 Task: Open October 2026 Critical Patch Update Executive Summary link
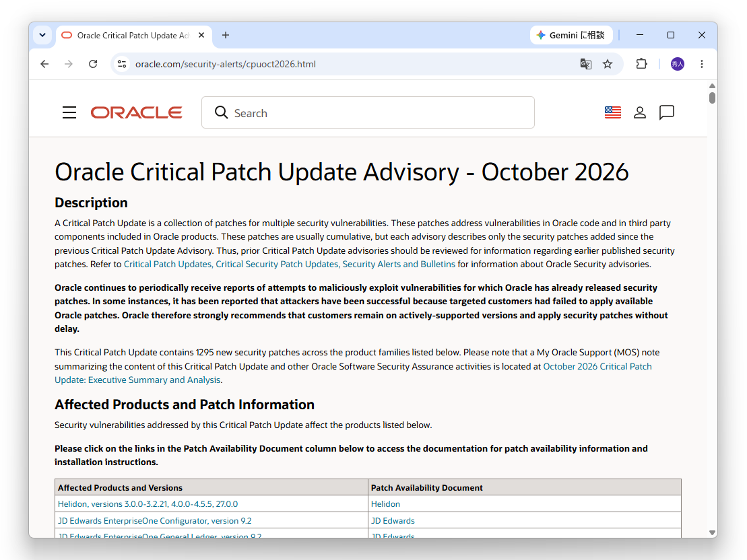point(353,374)
